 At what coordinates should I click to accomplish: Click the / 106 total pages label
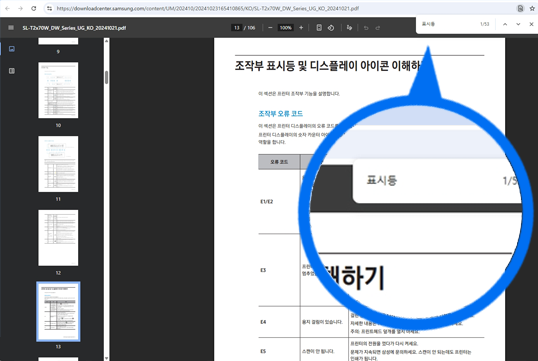pos(250,28)
